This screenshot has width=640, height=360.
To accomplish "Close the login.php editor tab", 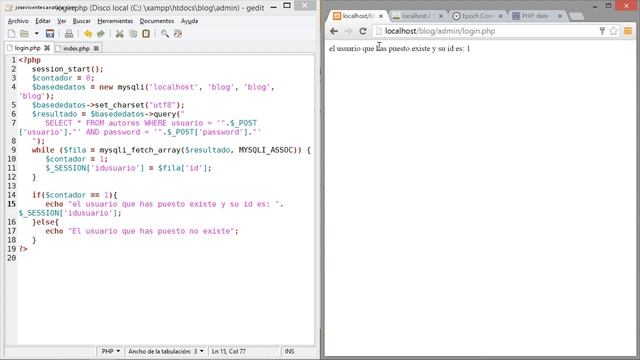I will click(x=47, y=48).
